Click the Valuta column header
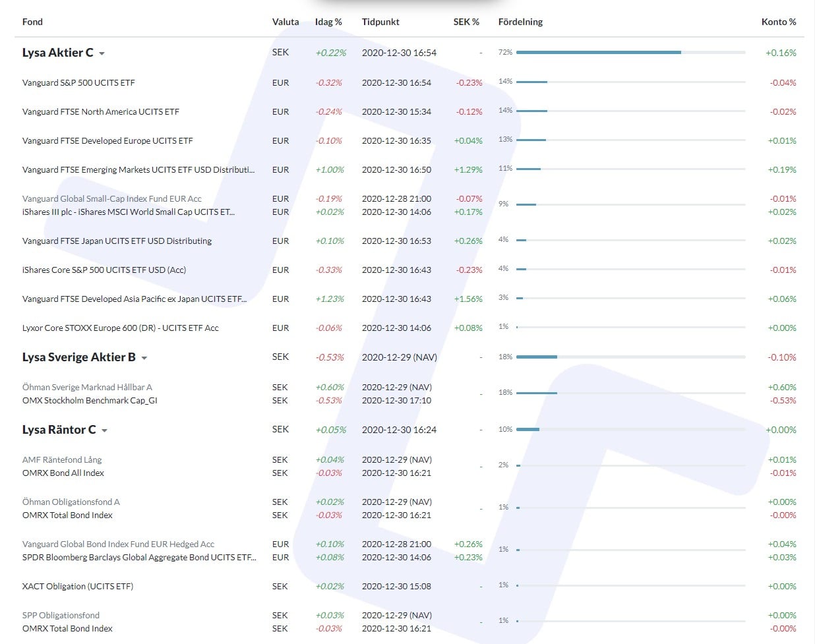The image size is (815, 644). pos(286,22)
